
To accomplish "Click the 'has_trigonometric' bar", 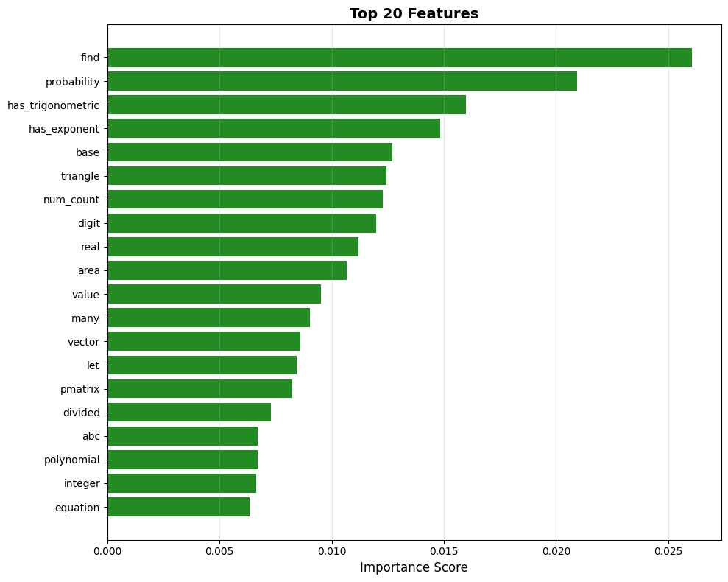I will point(287,105).
